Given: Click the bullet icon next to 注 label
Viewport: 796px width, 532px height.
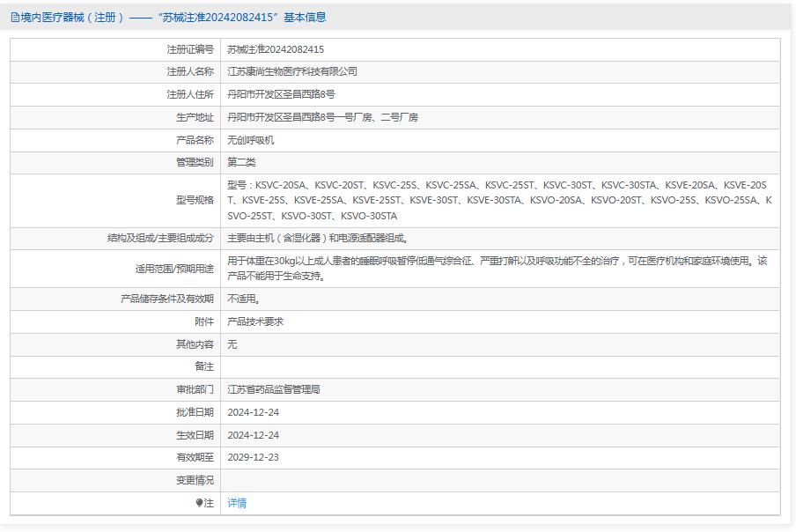Looking at the screenshot, I should (200, 503).
